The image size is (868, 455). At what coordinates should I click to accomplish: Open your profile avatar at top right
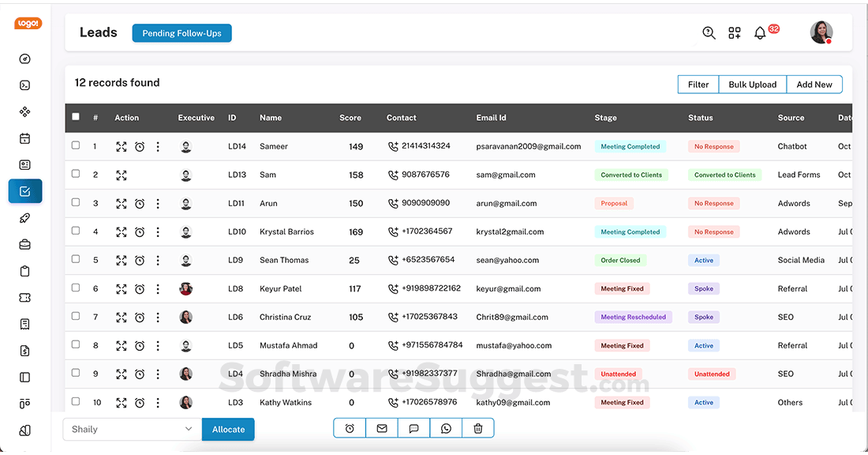821,32
